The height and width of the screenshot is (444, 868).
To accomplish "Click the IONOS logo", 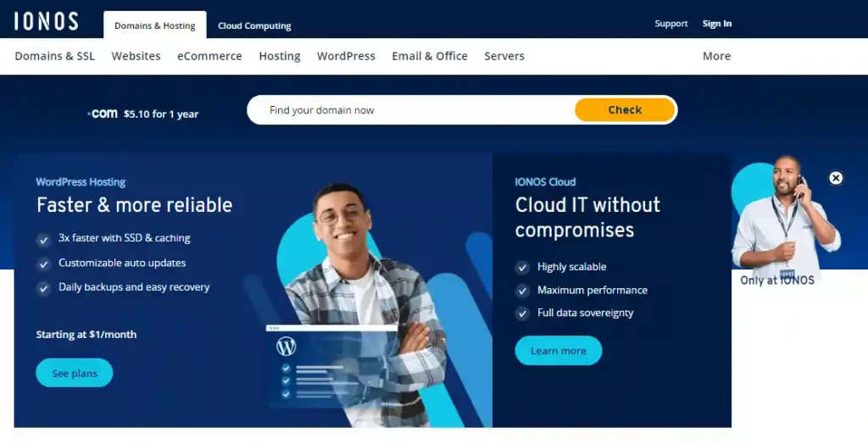I will click(46, 21).
